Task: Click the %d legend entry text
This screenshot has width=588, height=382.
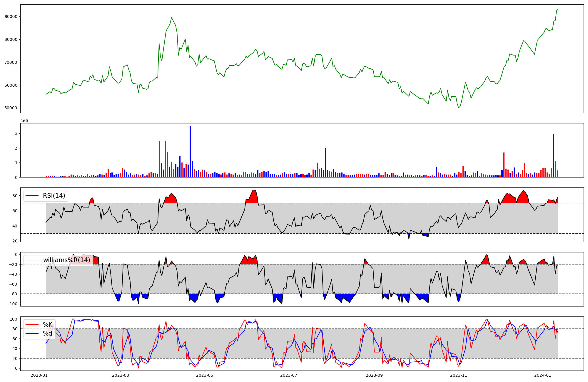Action: (48, 334)
